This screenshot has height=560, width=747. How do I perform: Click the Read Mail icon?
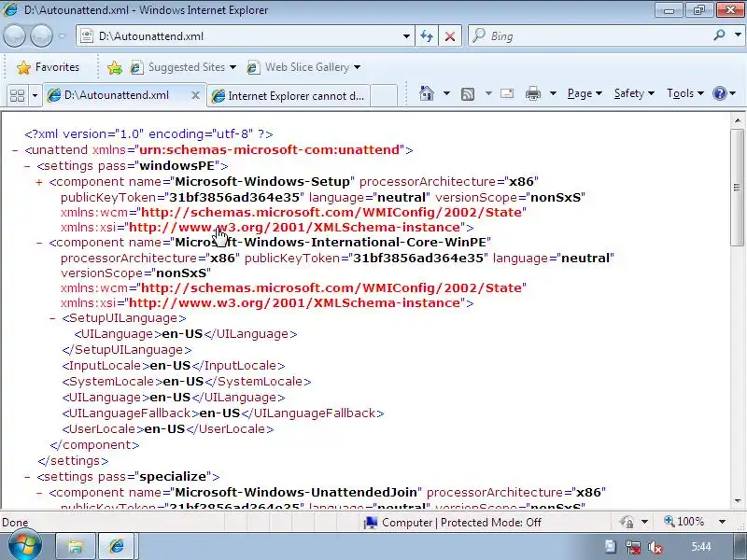[x=507, y=93]
